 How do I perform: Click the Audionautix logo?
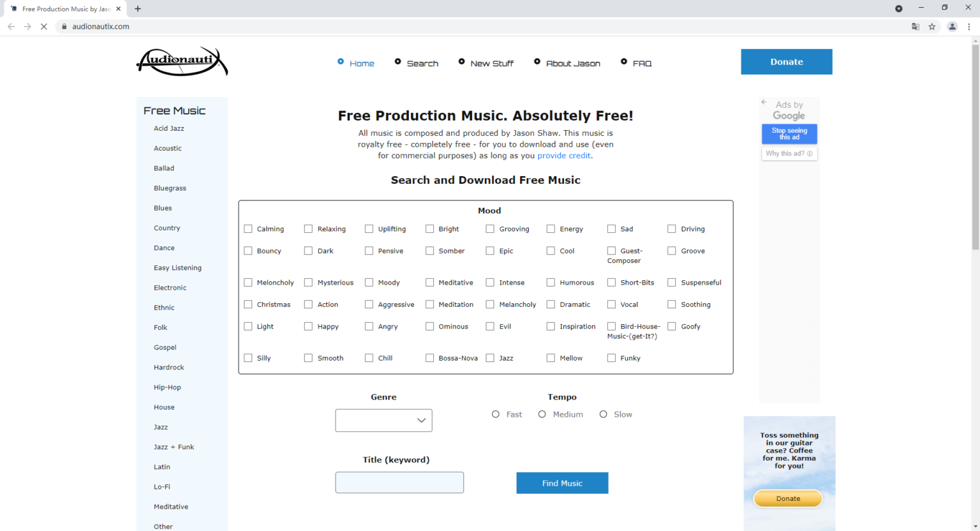[x=182, y=61]
